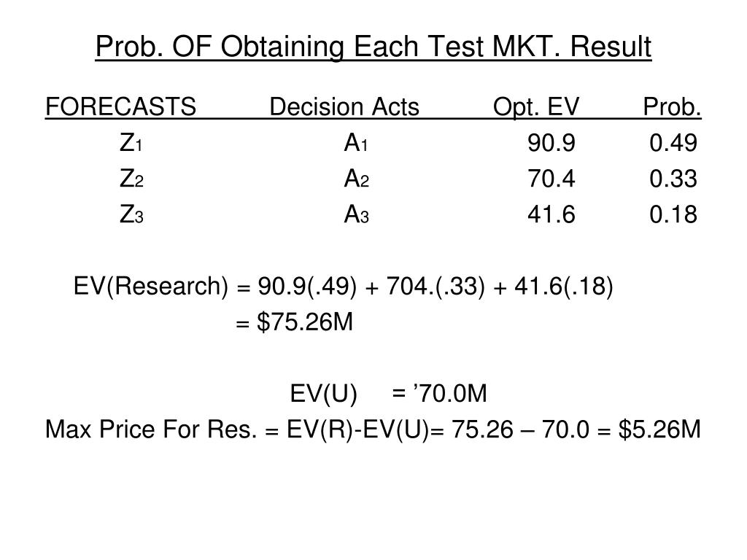Viewport: 747px width, 560px height.
Task: Click the Opt. EV column header
Action: coord(536,107)
